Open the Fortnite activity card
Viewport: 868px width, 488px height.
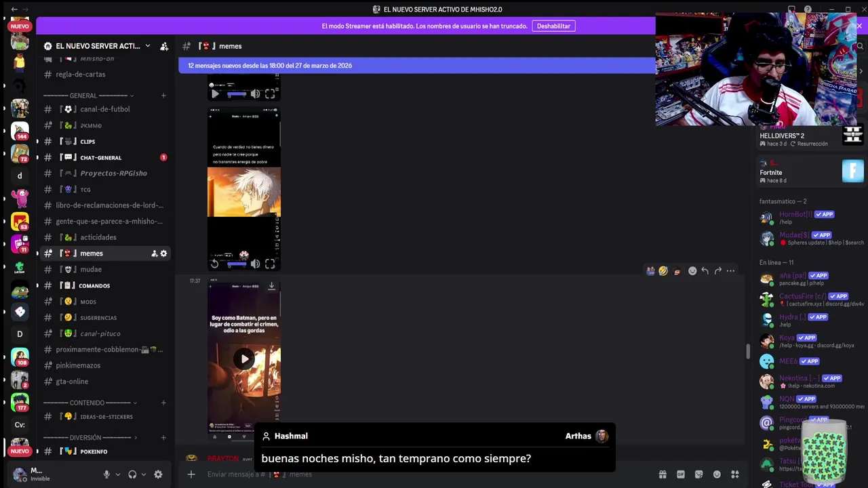coord(811,172)
